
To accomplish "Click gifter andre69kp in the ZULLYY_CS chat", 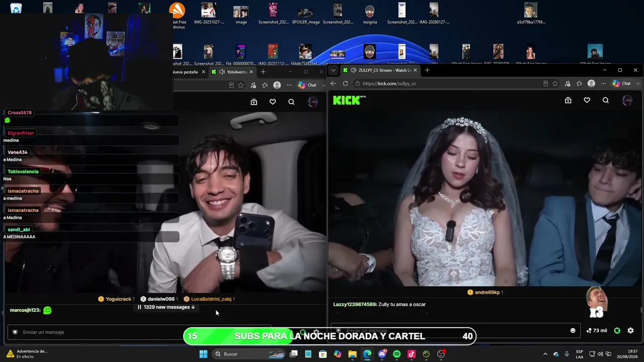I will pyautogui.click(x=487, y=292).
